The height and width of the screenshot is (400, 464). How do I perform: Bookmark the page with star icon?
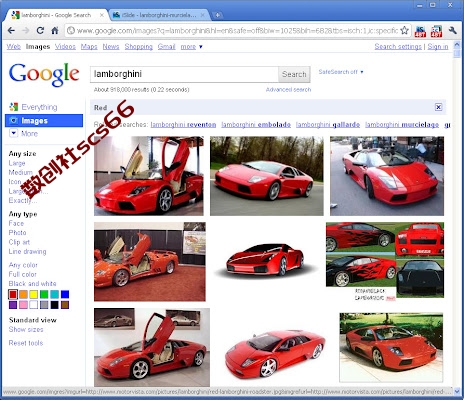(x=404, y=30)
